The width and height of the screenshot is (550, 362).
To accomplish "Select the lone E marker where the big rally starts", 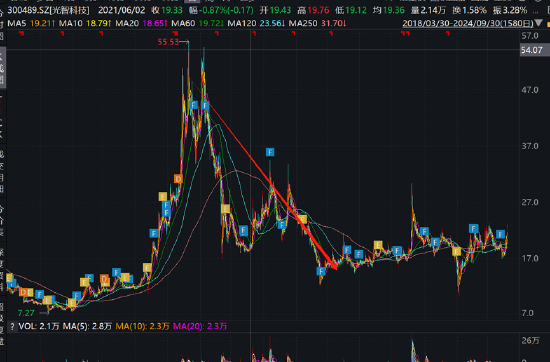I will pyautogui.click(x=147, y=268).
